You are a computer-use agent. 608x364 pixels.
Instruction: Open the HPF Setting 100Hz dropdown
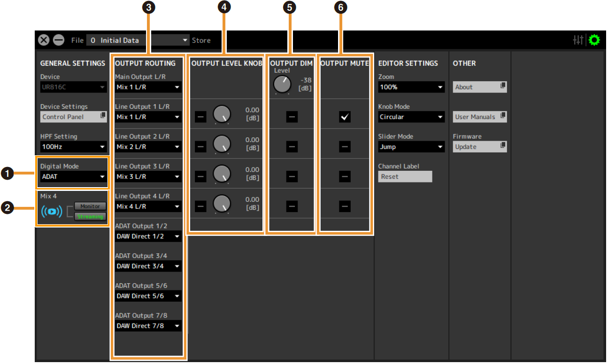(74, 147)
